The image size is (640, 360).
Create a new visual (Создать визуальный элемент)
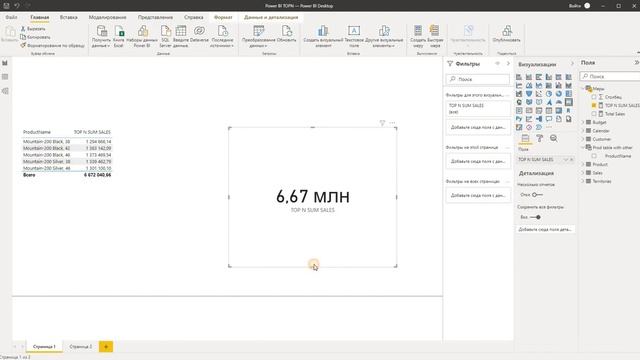323,36
